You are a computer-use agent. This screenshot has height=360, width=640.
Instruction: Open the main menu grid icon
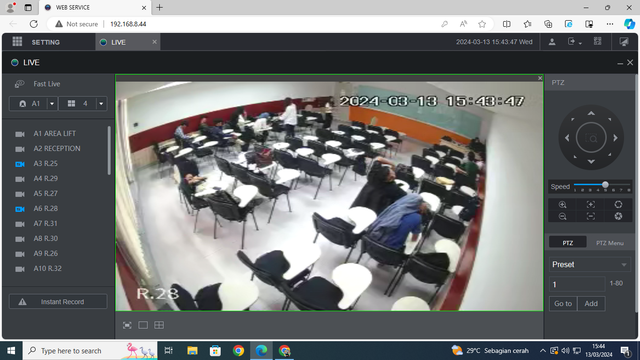[x=17, y=42]
